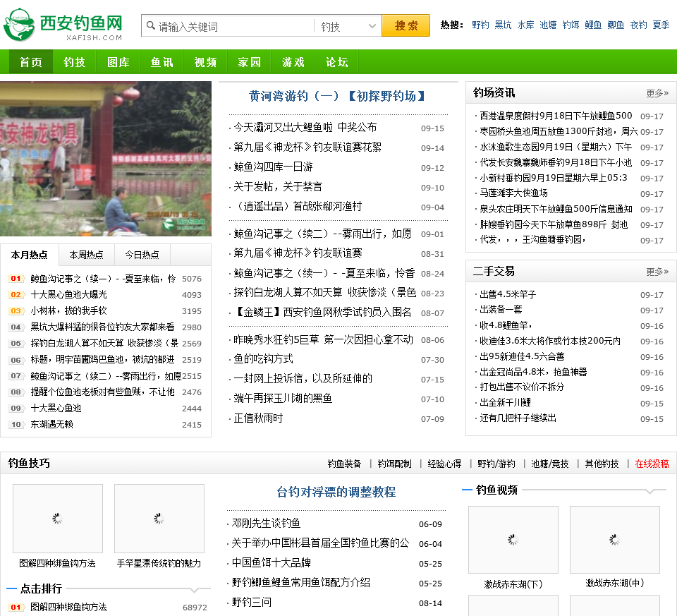Open article 今天灞河又出大鲤鱼啦 中奖公布
Viewport: 677px width, 616px height.
[x=305, y=128]
